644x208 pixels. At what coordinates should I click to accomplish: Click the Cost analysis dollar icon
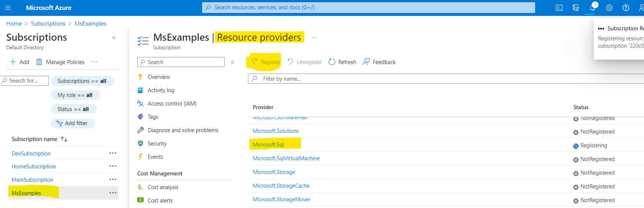140,187
